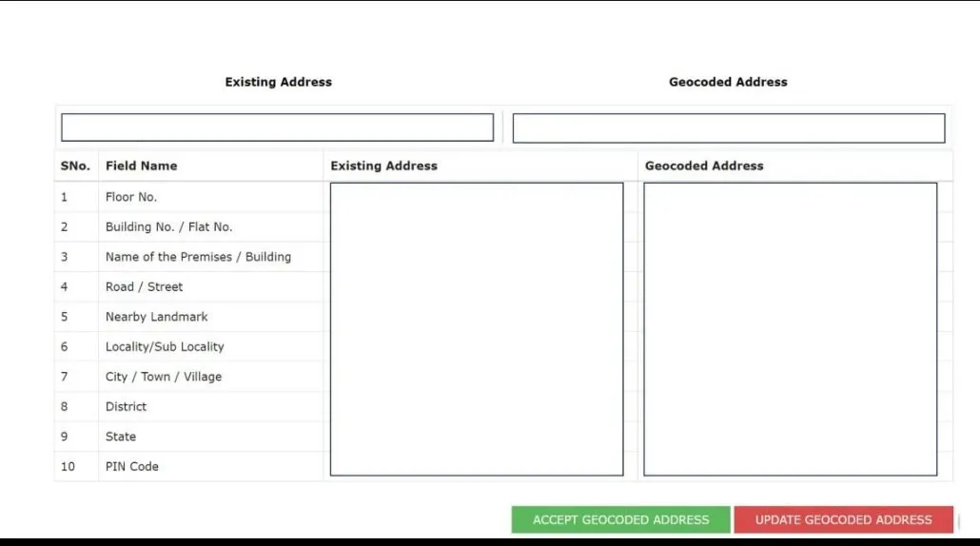Image resolution: width=980 pixels, height=546 pixels.
Task: Click the 'Existing Address' table column header
Action: (x=383, y=166)
